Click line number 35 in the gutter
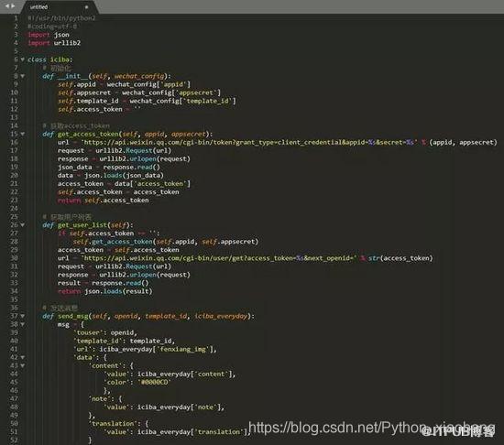 tap(14, 300)
